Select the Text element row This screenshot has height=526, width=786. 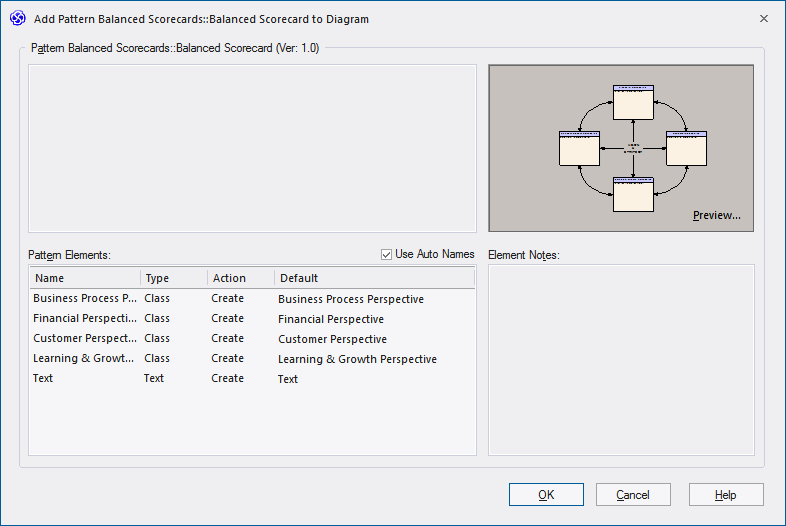point(44,379)
